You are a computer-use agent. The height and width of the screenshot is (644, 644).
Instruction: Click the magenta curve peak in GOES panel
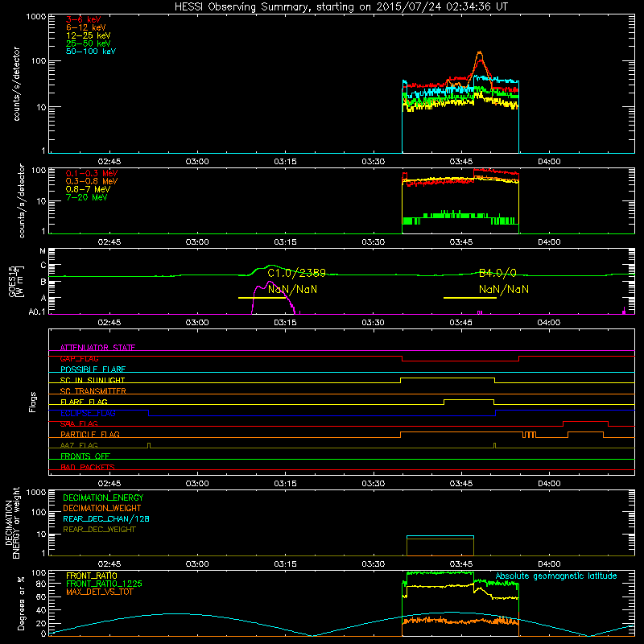tap(269, 283)
